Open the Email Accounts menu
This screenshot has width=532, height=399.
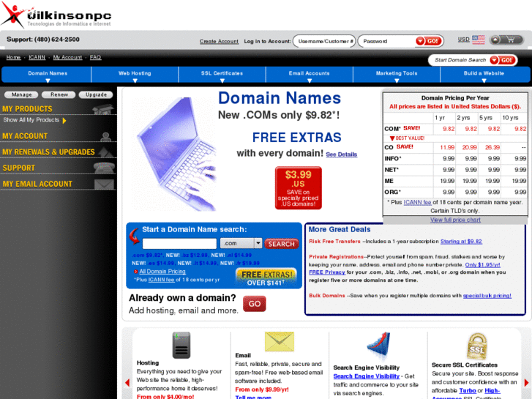(x=309, y=75)
